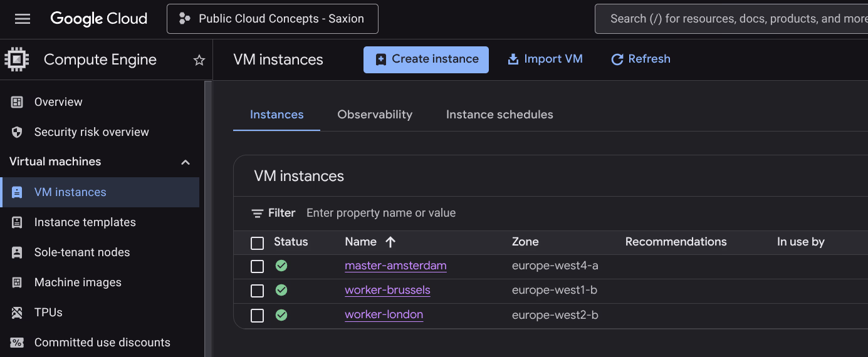868x357 pixels.
Task: Click the Filter icon
Action: pyautogui.click(x=258, y=214)
